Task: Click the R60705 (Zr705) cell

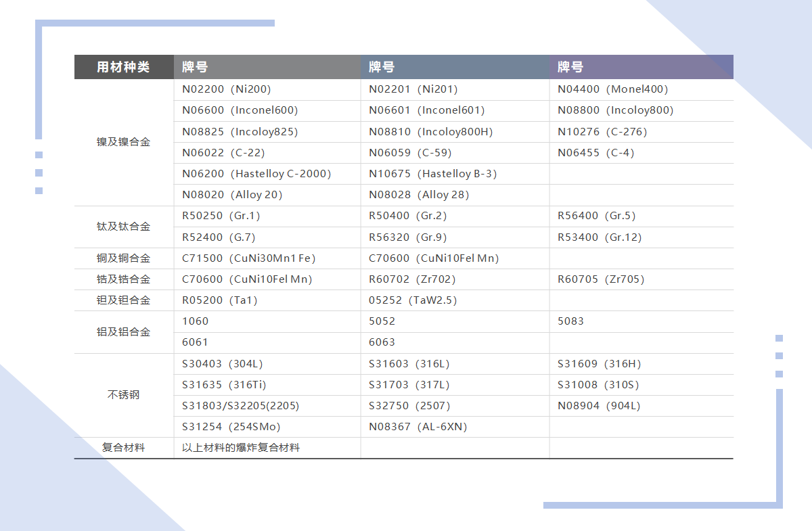Action: pyautogui.click(x=641, y=279)
